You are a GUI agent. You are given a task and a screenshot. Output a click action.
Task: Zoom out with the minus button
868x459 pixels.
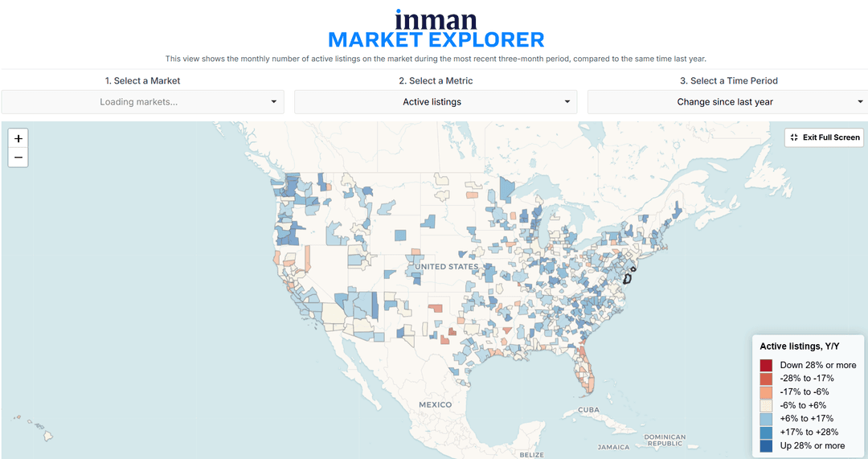click(x=18, y=158)
